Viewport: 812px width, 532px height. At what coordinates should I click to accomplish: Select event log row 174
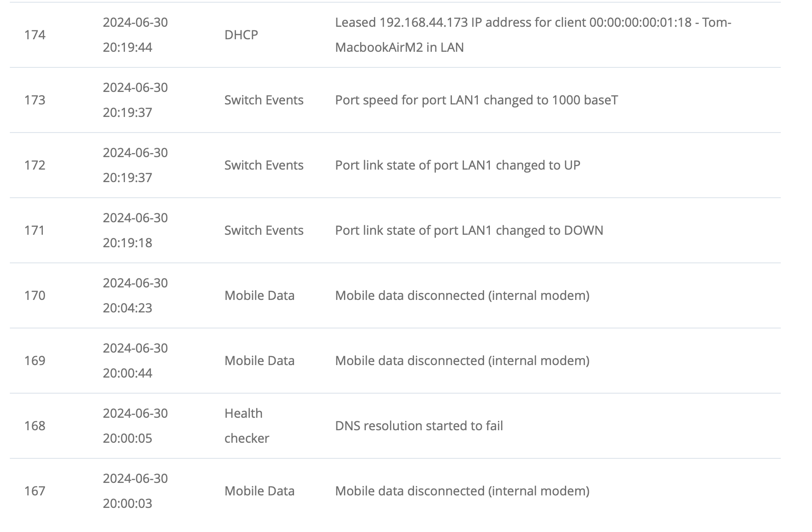[x=395, y=35]
